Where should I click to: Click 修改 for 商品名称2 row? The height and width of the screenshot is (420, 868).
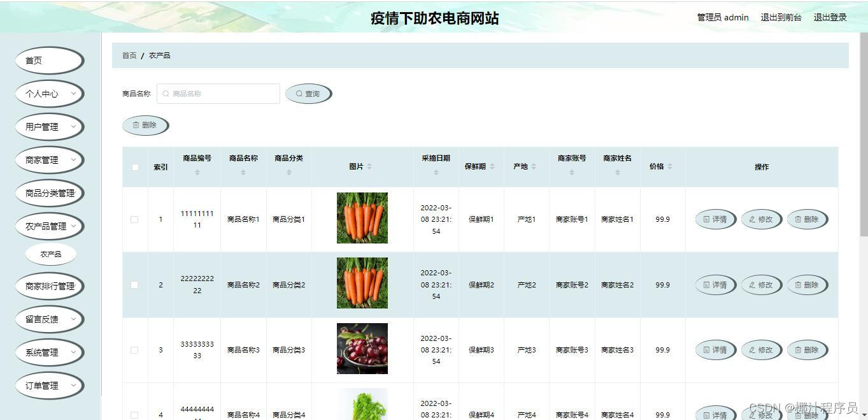(x=761, y=285)
